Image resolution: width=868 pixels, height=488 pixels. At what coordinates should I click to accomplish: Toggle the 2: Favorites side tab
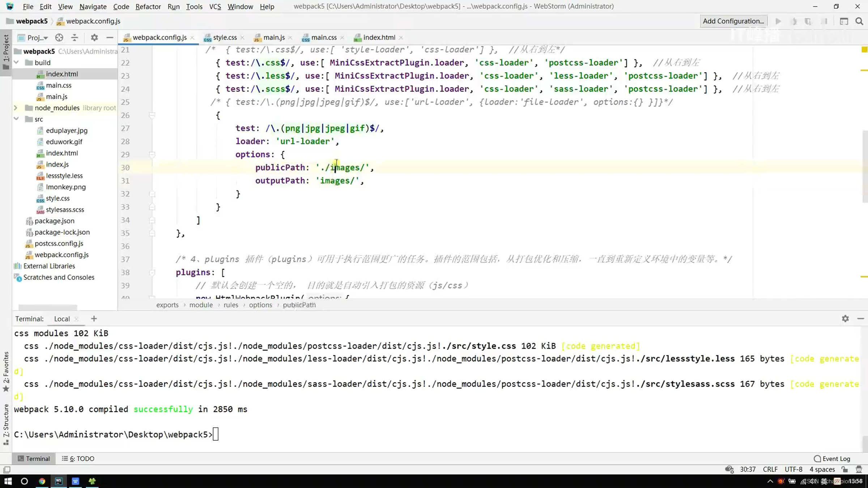click(6, 372)
